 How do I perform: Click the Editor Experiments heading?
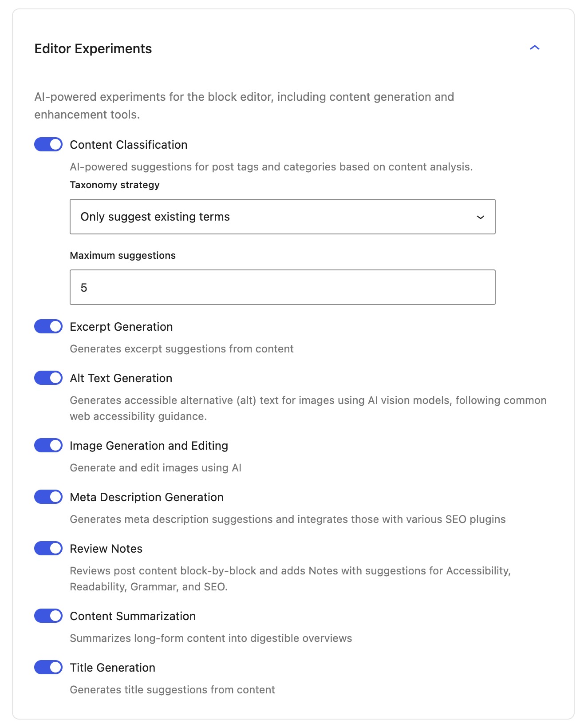[93, 49]
